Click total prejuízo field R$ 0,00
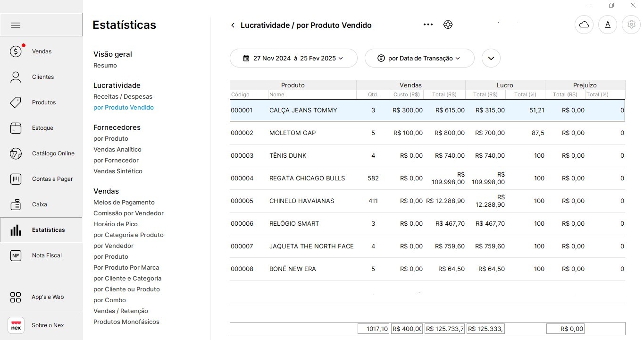The image size is (644, 340). 565,329
